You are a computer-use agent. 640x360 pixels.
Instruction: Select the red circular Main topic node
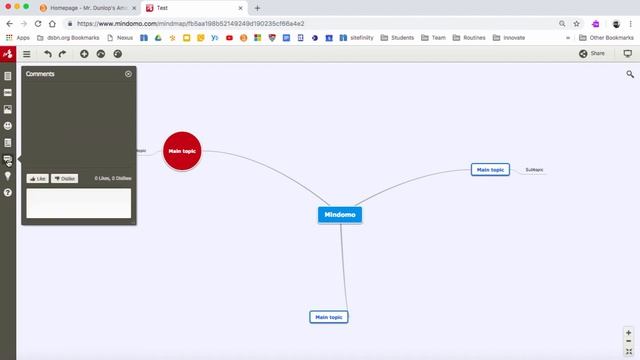182,151
